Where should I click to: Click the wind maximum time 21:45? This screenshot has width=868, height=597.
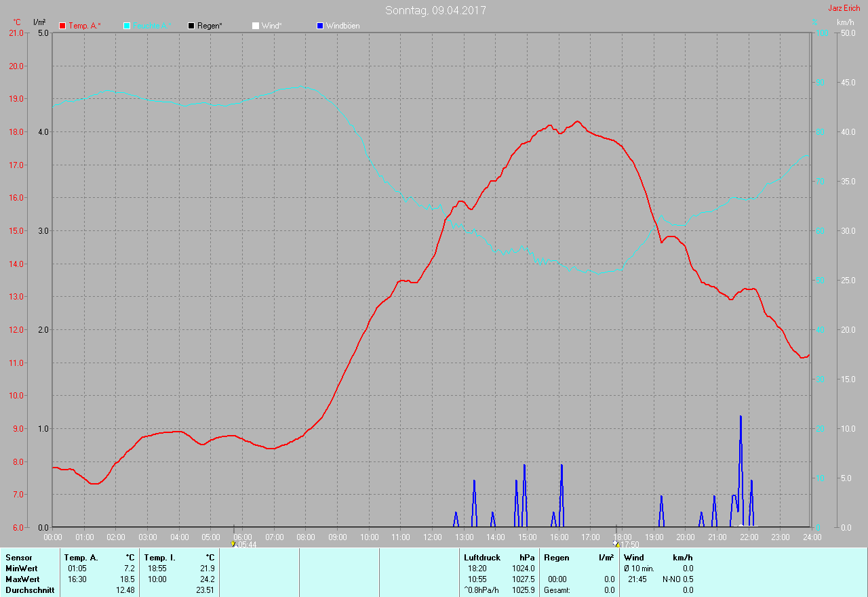coord(638,579)
